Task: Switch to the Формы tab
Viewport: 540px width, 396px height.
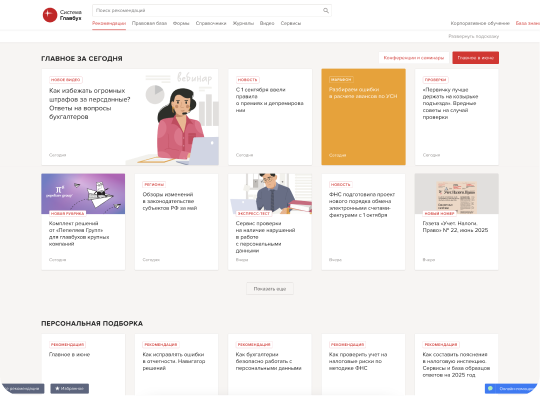Action: [181, 23]
